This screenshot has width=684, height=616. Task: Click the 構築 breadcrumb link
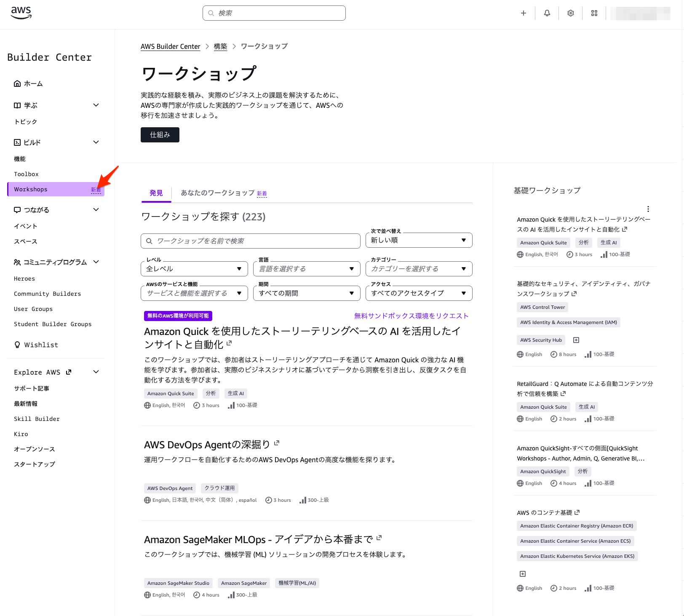point(220,46)
